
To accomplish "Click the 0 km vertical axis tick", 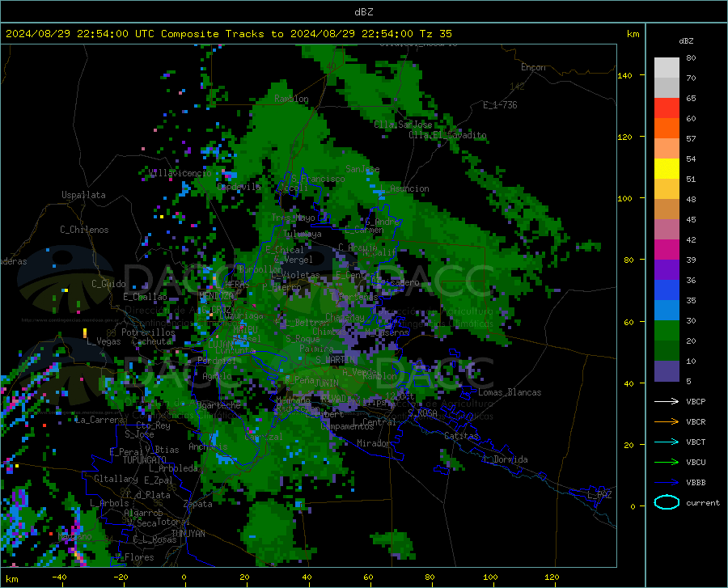I will [x=633, y=506].
